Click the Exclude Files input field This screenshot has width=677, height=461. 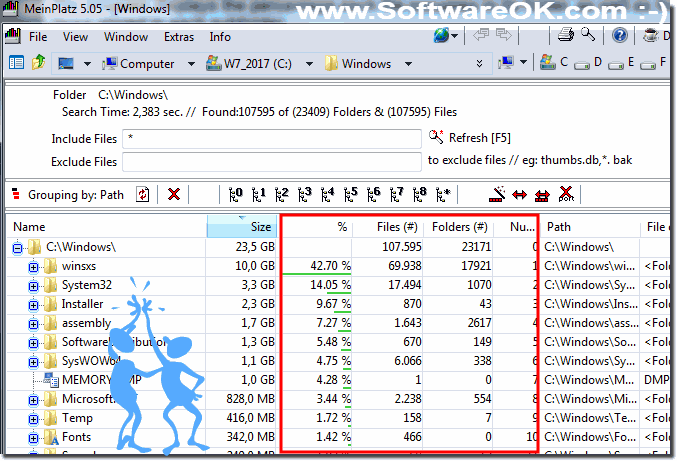[x=271, y=162]
